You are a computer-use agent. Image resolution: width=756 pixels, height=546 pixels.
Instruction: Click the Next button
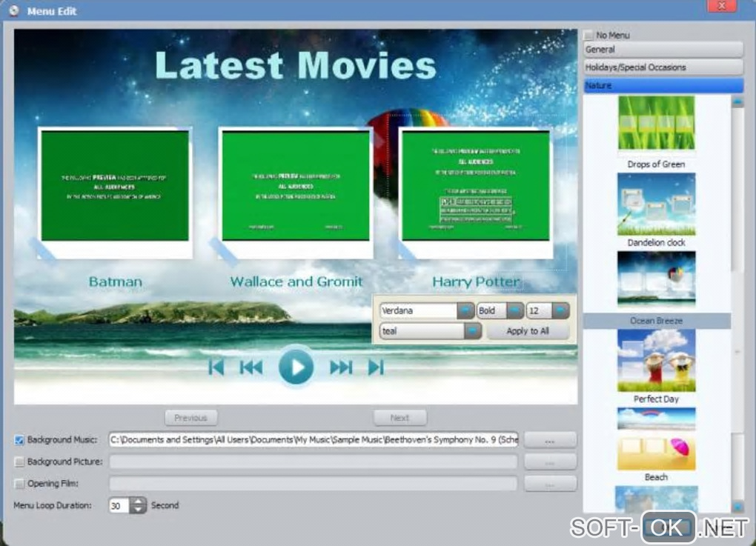tap(399, 418)
